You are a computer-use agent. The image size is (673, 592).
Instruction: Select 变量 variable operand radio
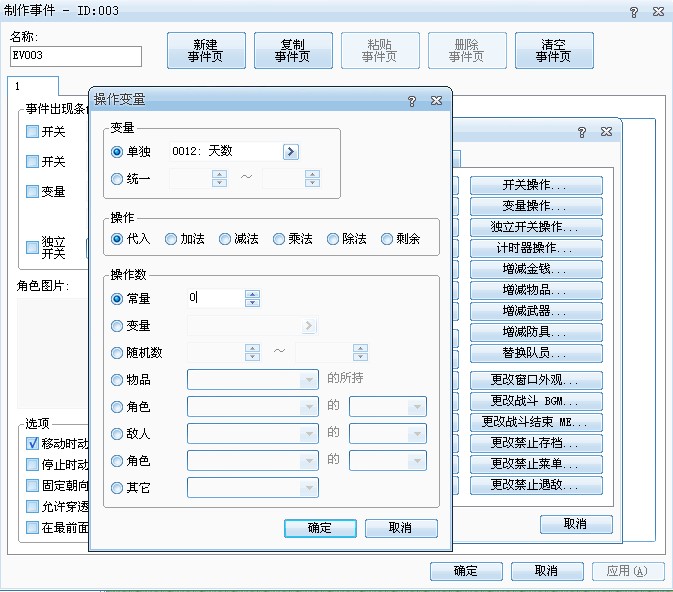pyautogui.click(x=117, y=326)
